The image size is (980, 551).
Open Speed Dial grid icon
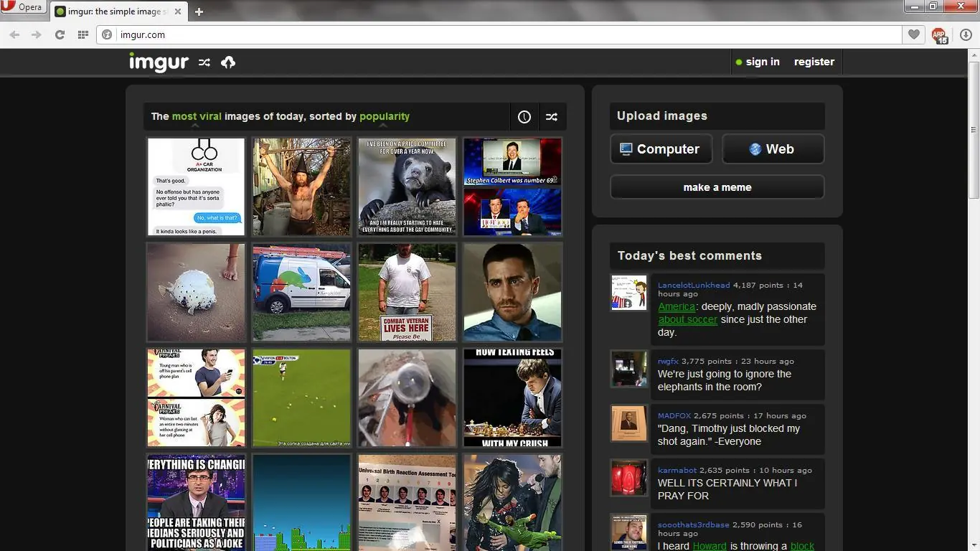coord(83,34)
